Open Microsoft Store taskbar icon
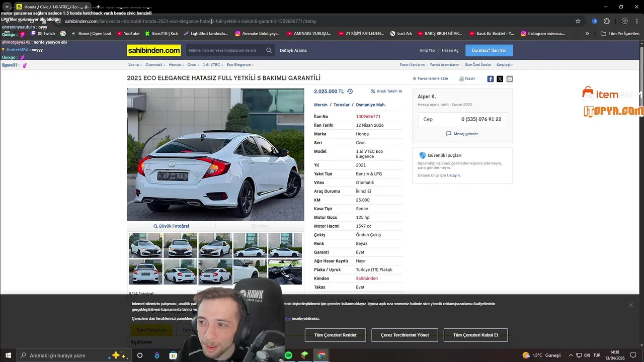This screenshot has width=644, height=362. pos(173,355)
